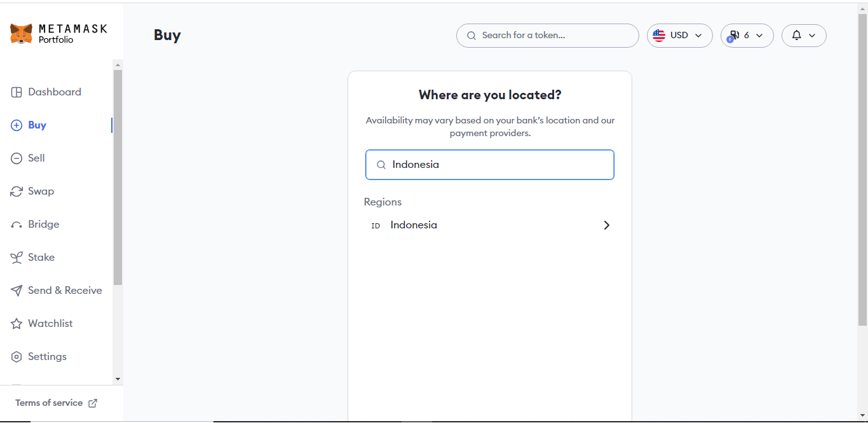Screen dimensions: 868x423
Task: Open the notifications bell dropdown
Action: click(803, 36)
